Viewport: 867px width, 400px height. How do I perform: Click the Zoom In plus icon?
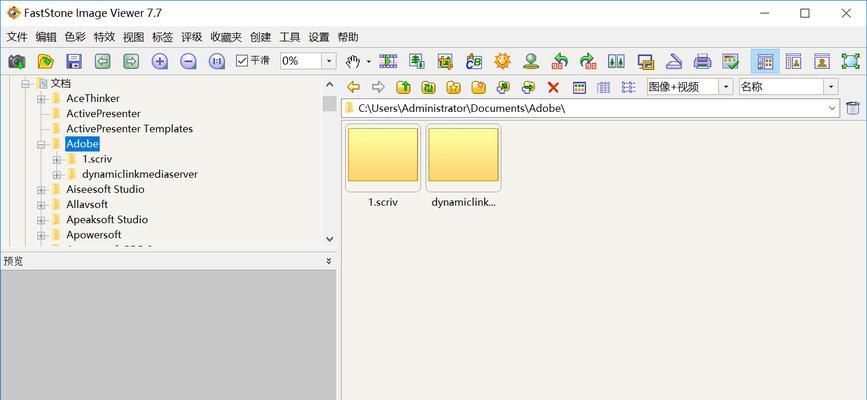[160, 61]
